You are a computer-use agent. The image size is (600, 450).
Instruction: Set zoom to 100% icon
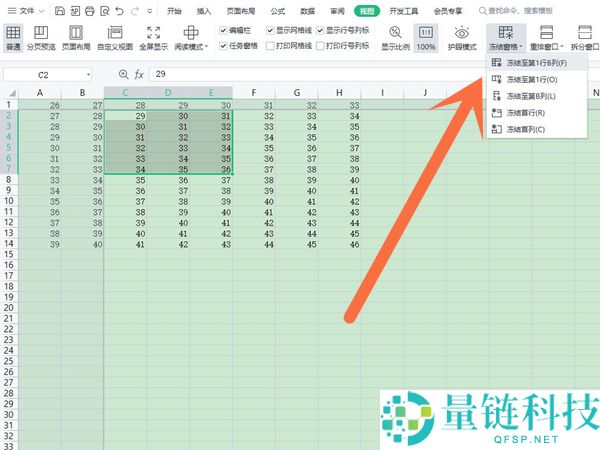pos(426,38)
